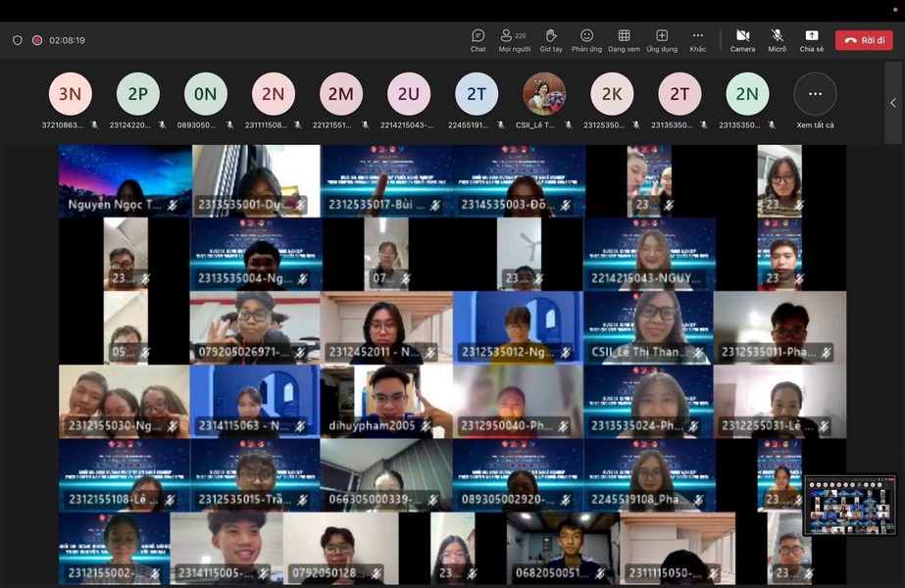Open Ứng dụng apps panel

tap(662, 40)
